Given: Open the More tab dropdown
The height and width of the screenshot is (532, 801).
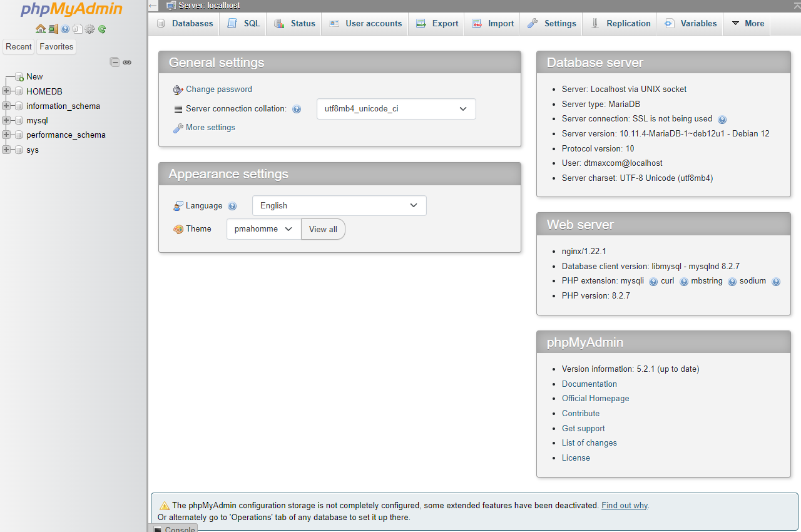Looking at the screenshot, I should click(x=747, y=24).
